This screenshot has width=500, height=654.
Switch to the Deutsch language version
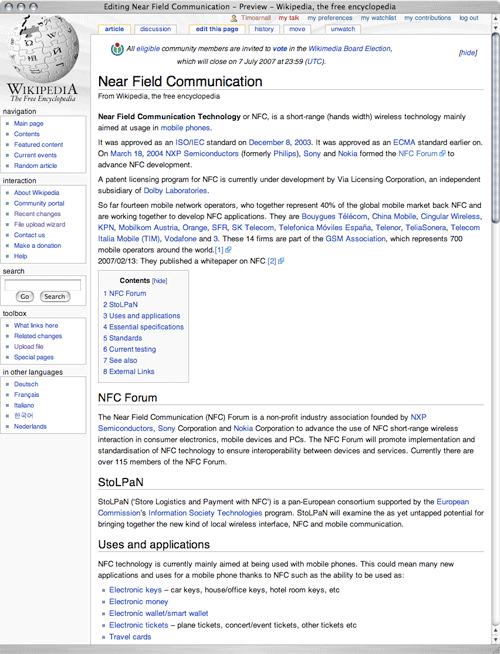(x=26, y=384)
